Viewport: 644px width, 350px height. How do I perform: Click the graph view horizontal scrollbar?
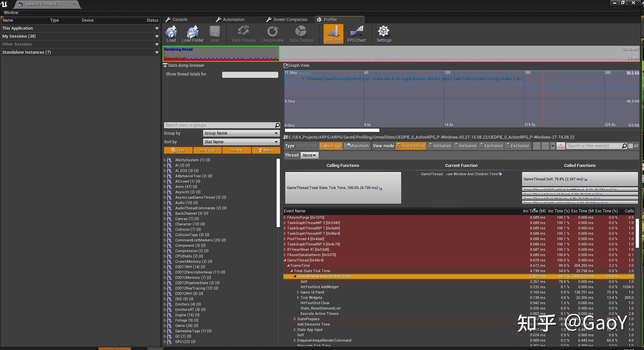pos(332,130)
